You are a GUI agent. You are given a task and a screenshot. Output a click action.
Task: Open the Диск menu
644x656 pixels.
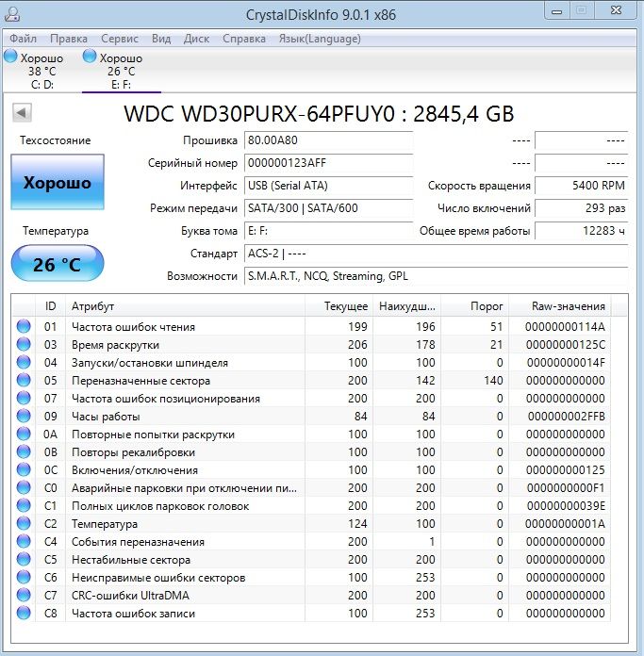[196, 39]
